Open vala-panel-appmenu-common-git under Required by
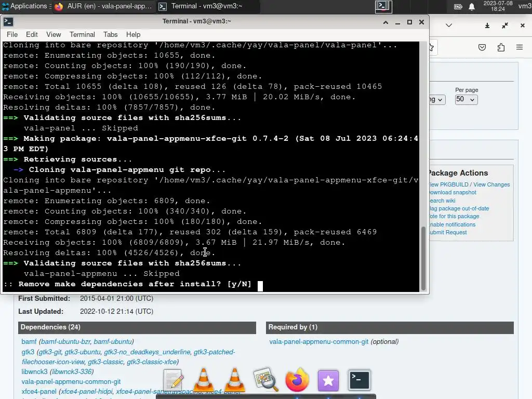 (318, 342)
